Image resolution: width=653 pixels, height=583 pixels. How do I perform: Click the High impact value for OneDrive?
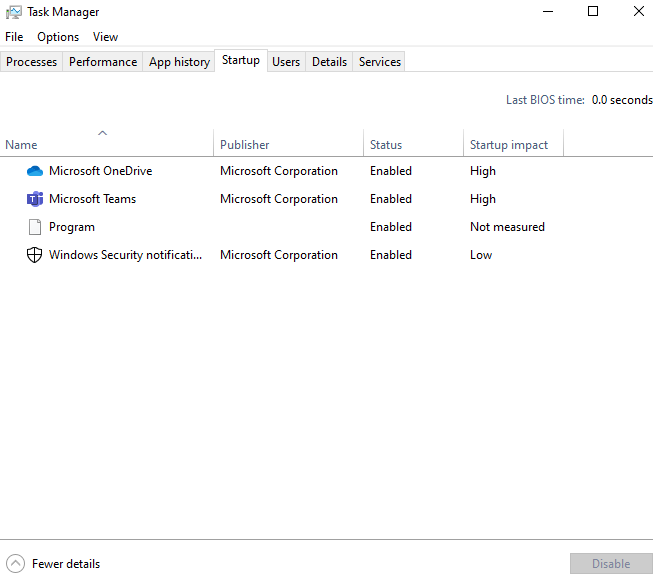coord(483,171)
